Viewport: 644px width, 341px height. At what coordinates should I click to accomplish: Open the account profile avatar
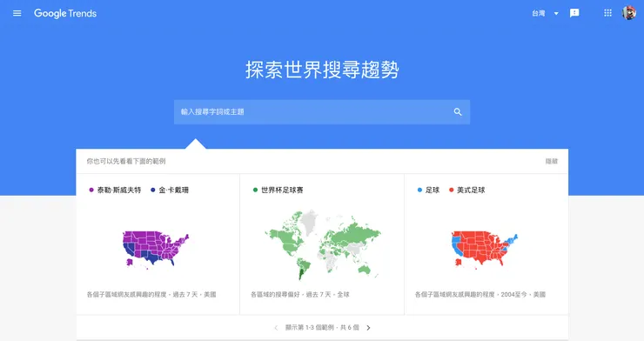tap(629, 13)
